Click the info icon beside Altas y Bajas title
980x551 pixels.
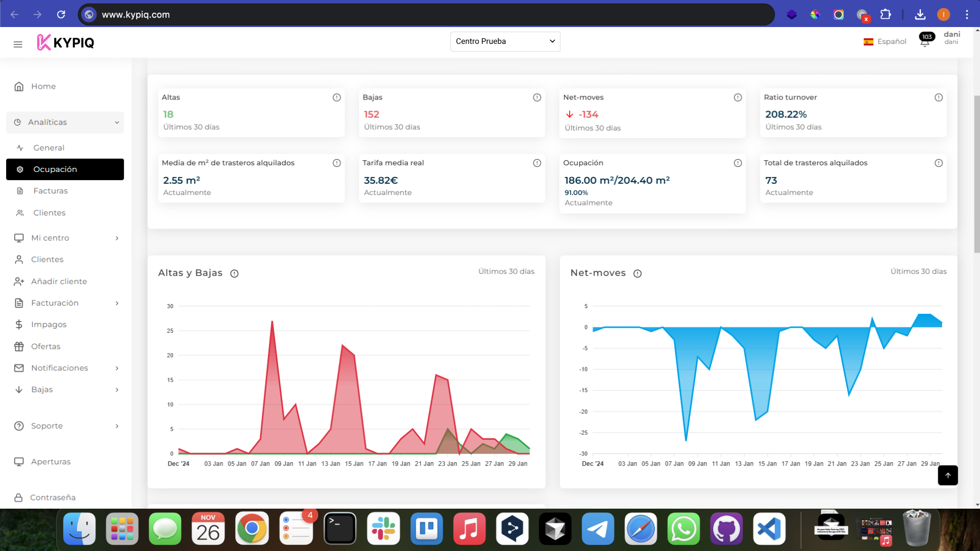pos(234,273)
